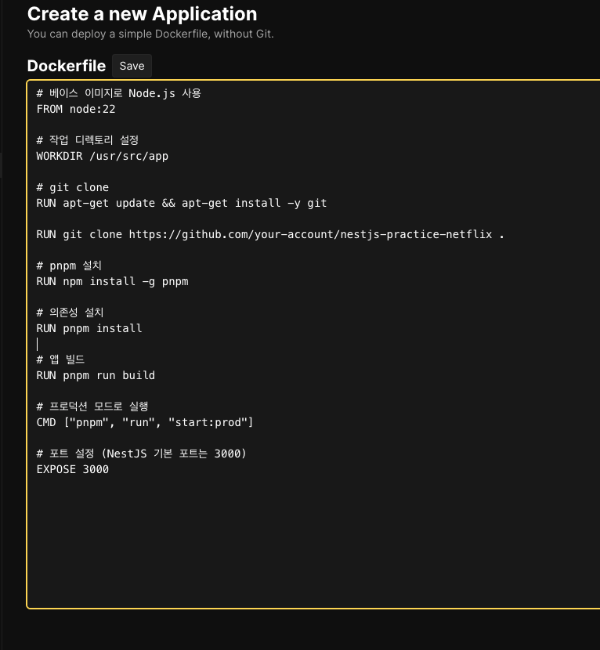Click the '# 의존성 설치' comment

pos(70,313)
